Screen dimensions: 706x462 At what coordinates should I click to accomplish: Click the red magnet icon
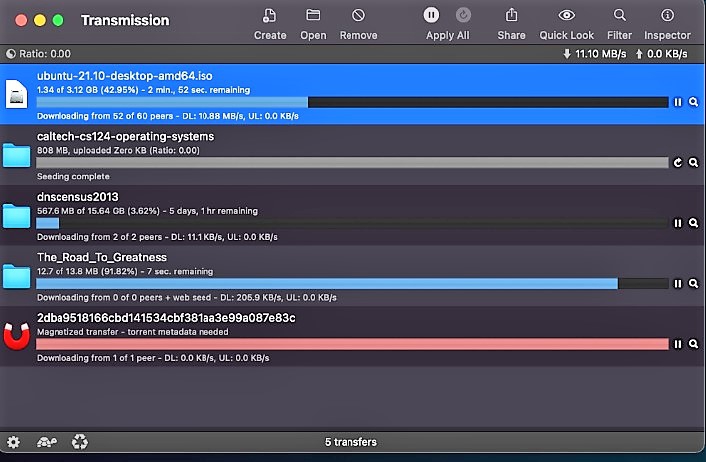click(x=17, y=336)
